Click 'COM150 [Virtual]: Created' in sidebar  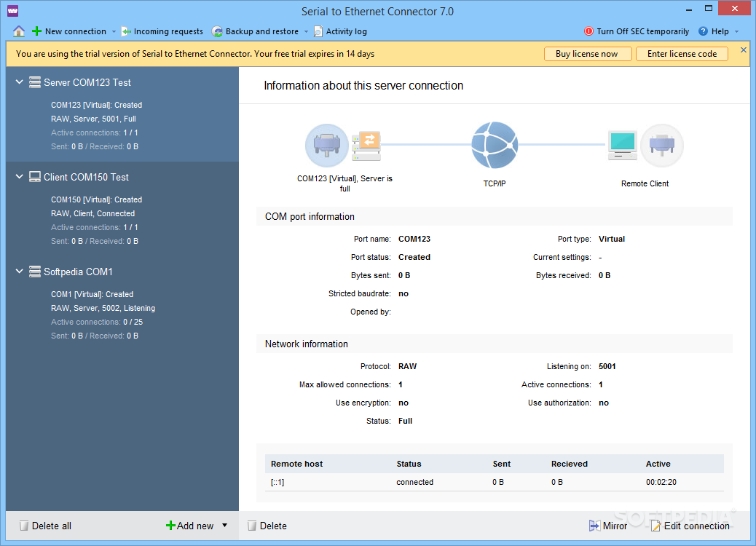pos(96,199)
